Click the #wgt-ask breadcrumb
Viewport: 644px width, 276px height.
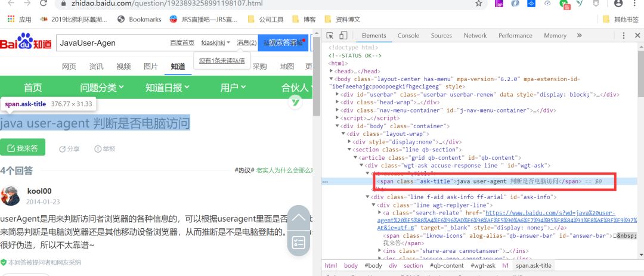tap(483, 266)
